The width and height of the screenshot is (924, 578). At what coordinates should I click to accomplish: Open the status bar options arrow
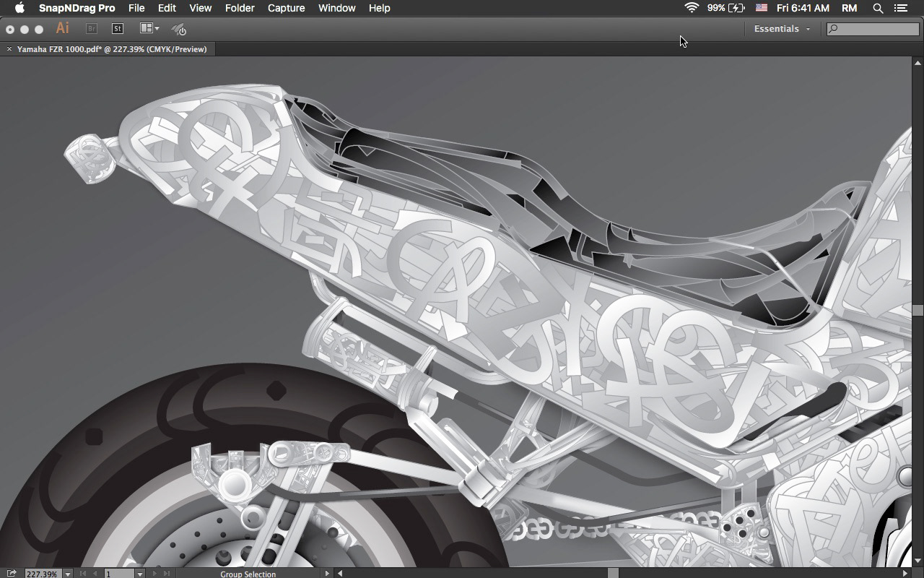tap(327, 574)
